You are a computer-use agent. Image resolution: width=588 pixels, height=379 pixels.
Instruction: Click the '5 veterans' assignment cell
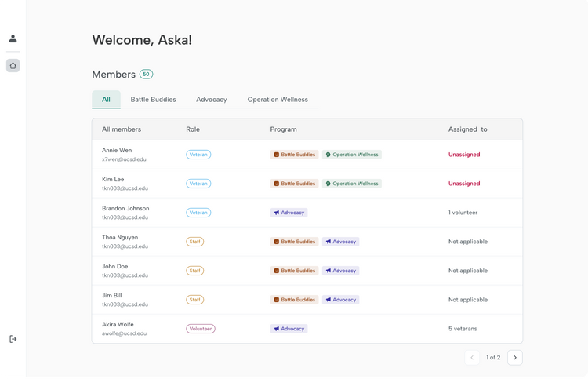pos(463,329)
